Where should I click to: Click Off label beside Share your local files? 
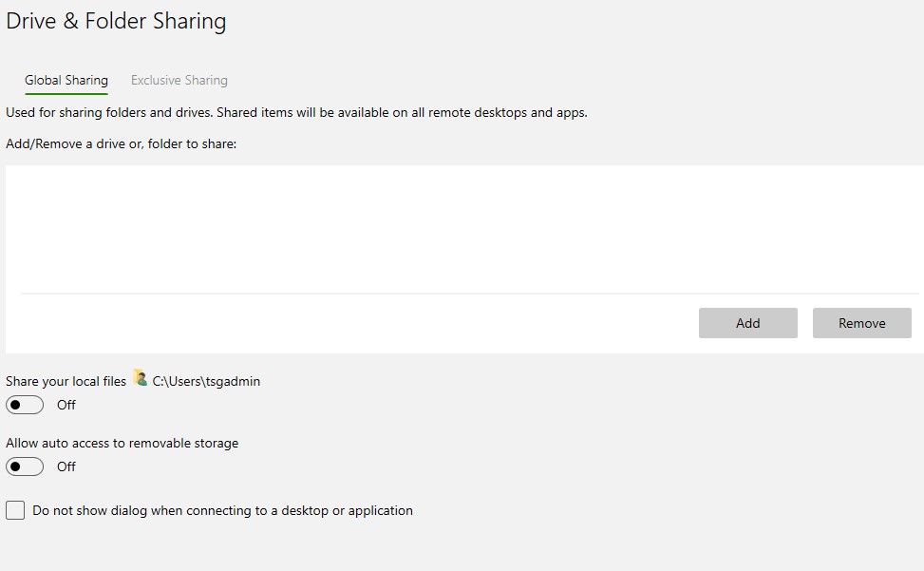tap(66, 406)
